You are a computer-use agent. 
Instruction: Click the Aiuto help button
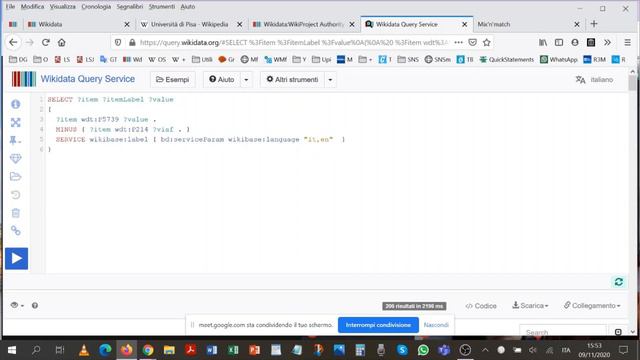pyautogui.click(x=222, y=80)
